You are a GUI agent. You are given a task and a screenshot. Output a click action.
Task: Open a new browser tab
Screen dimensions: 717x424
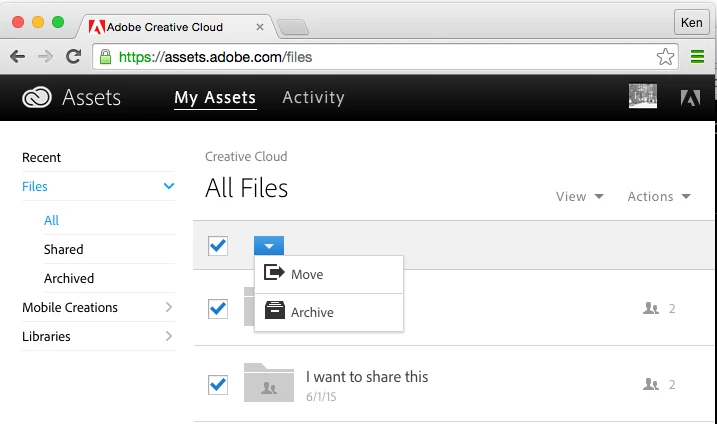[293, 27]
